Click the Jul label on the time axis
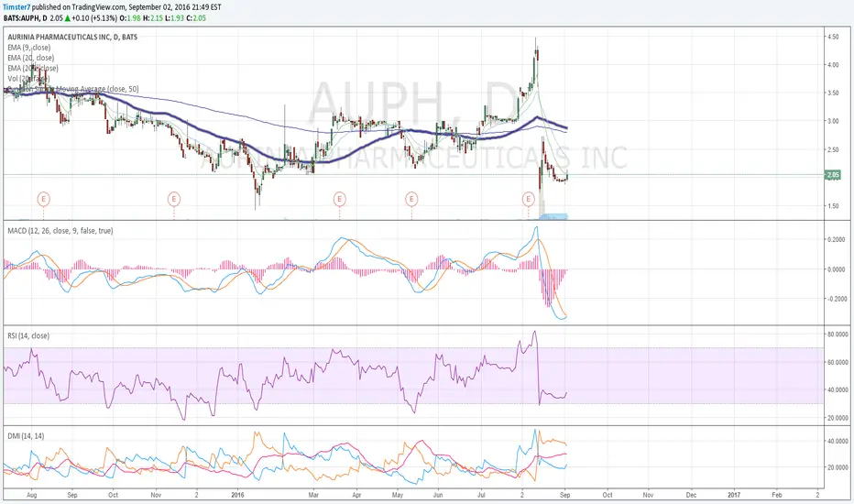 pyautogui.click(x=481, y=495)
